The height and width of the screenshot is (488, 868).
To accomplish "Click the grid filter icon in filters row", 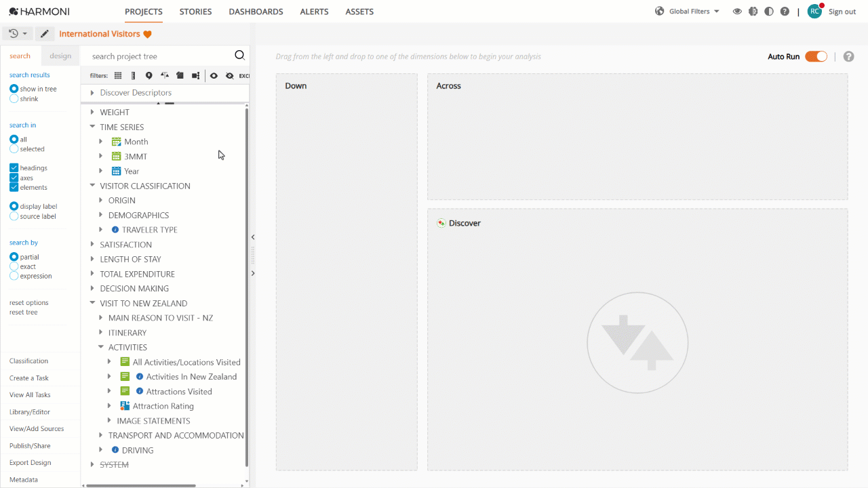I will (x=118, y=76).
